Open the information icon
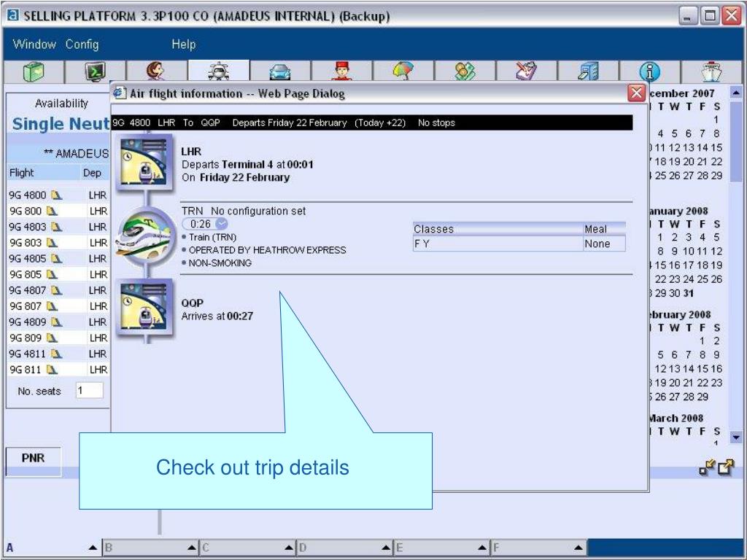Screen dimensions: 747x560 click(x=650, y=72)
